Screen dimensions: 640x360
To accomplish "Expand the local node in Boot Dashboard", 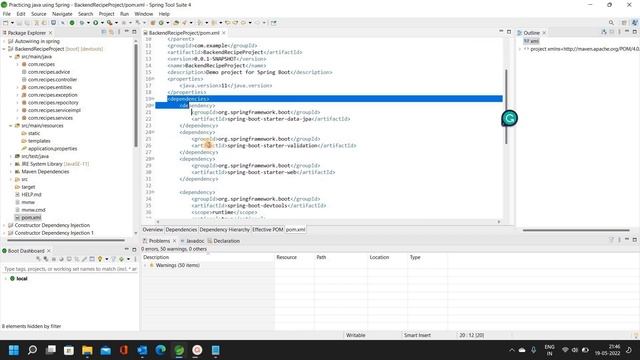I will [6, 278].
